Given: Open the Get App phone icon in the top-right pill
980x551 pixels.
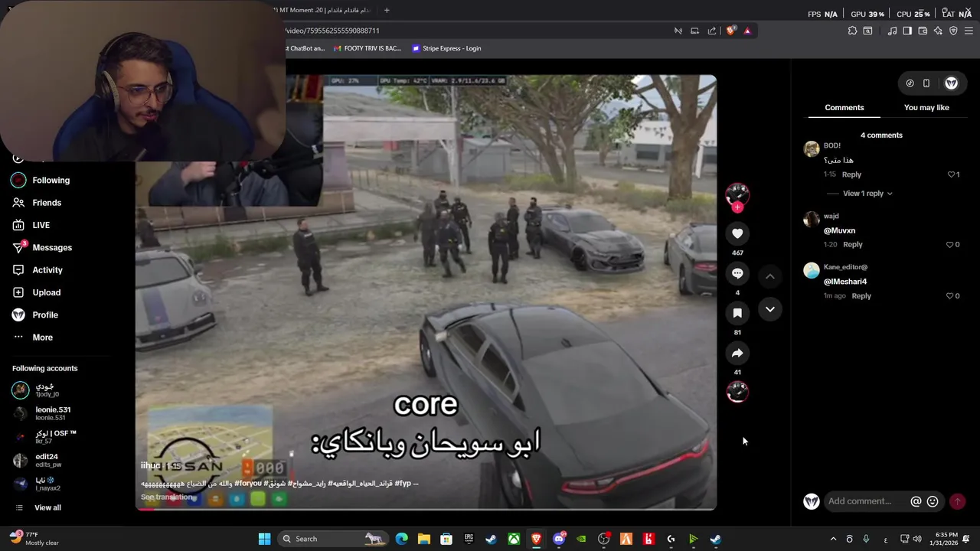Looking at the screenshot, I should tap(926, 83).
